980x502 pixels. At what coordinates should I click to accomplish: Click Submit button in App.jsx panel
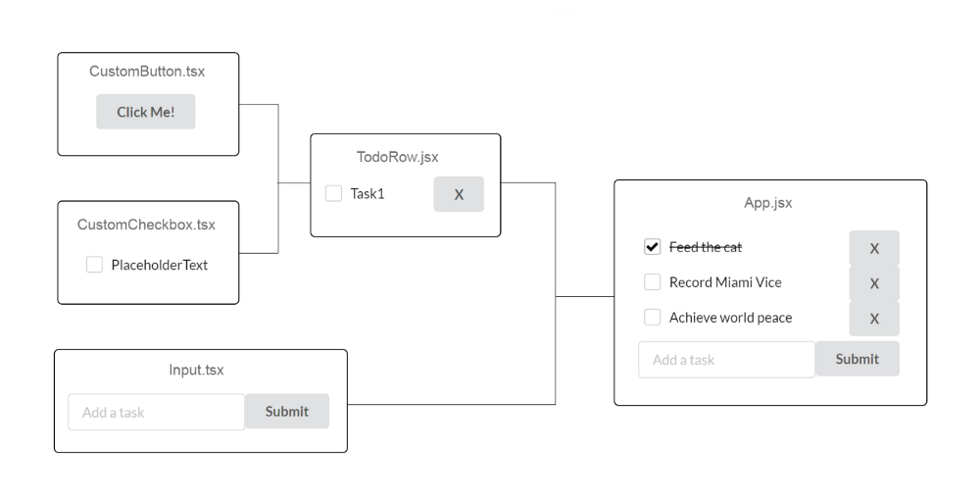[857, 359]
